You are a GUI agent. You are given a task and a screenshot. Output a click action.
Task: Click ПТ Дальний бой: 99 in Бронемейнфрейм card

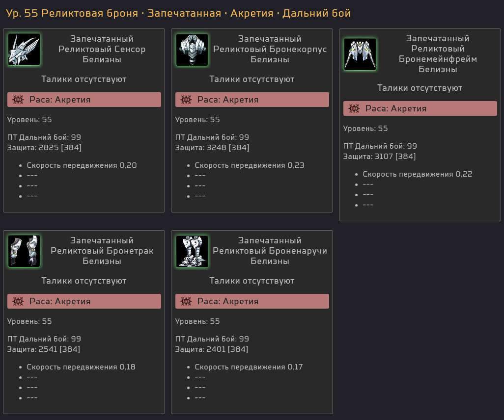point(380,146)
